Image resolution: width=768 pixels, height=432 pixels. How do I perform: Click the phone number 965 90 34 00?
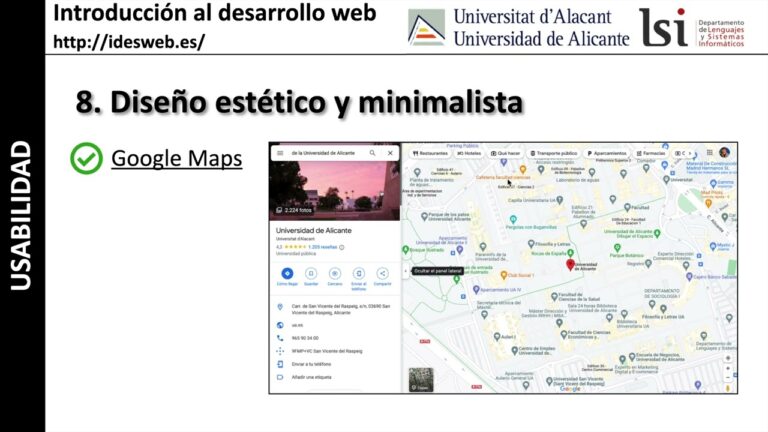(x=305, y=338)
